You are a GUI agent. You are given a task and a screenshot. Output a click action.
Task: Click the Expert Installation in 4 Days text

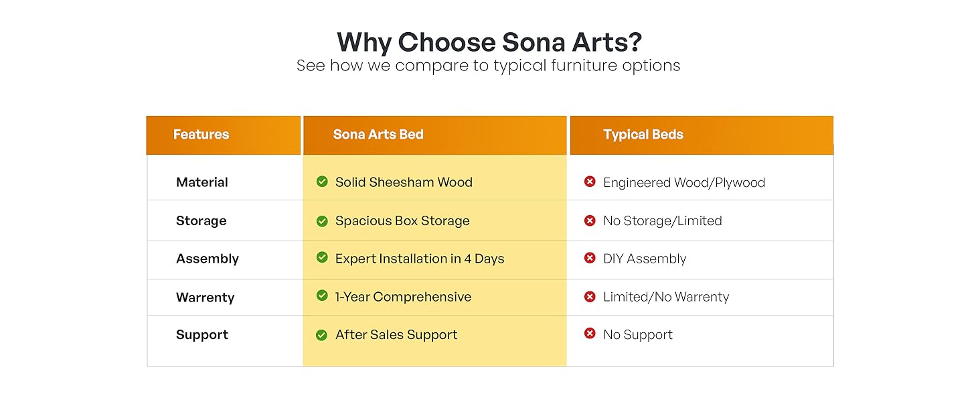(x=419, y=259)
